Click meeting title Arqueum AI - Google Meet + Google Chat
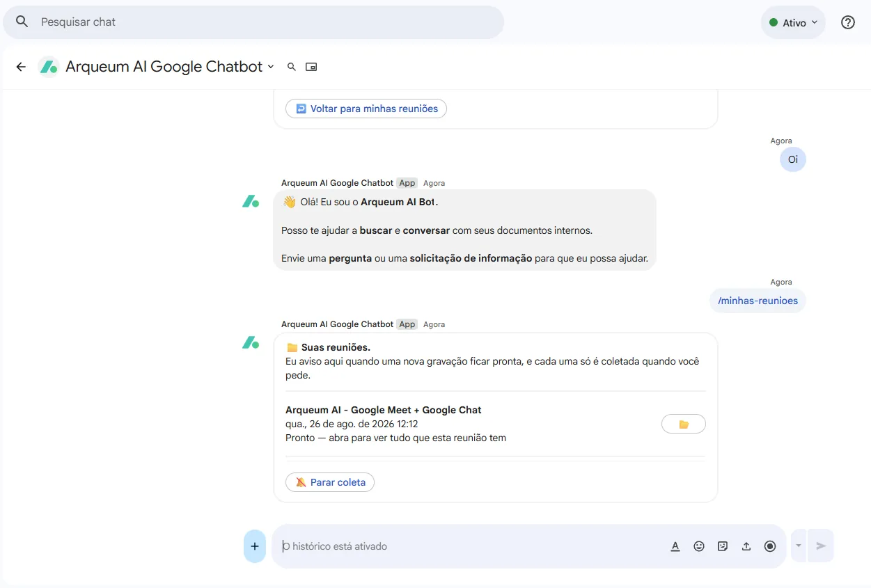The image size is (871, 588). point(384,410)
